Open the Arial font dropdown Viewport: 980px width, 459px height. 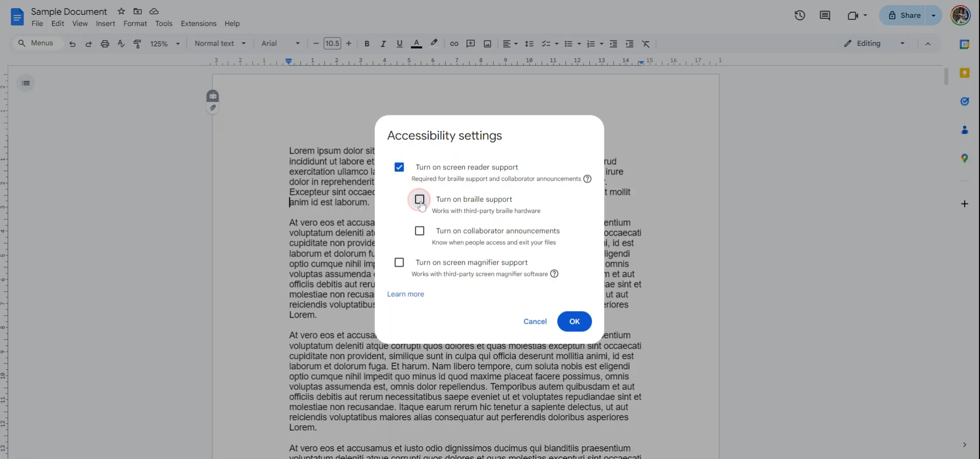click(x=280, y=44)
